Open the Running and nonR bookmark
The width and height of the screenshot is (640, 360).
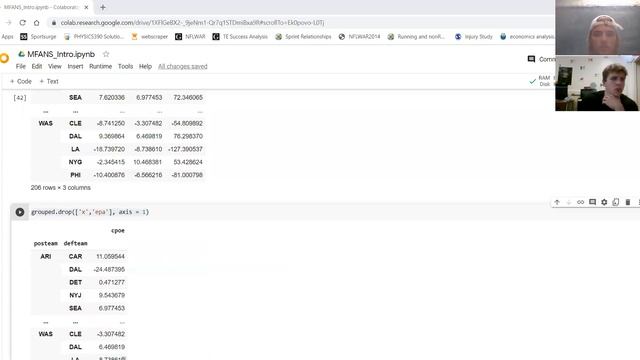coord(416,37)
